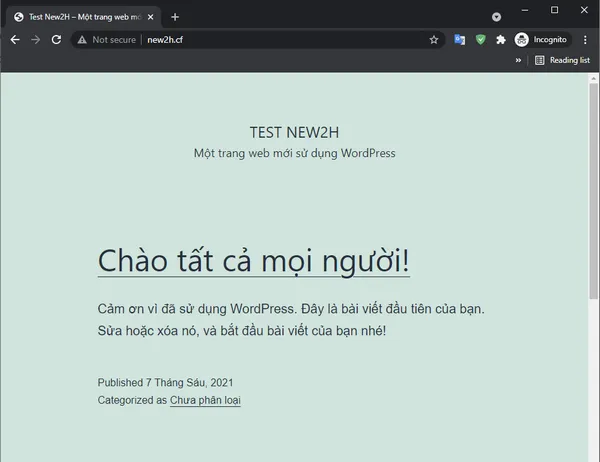
Task: Select the Test New2H tab
Action: coord(83,17)
